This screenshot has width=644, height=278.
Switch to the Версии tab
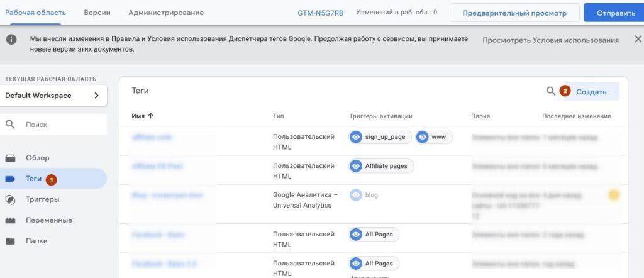tap(97, 13)
